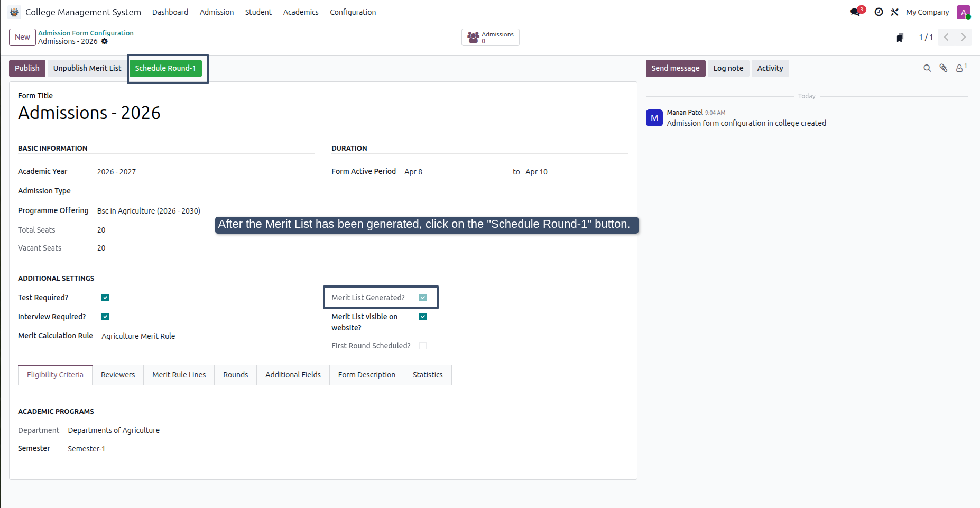Screen dimensions: 980x508
Task: Open the Rounds tab
Action: 235,375
